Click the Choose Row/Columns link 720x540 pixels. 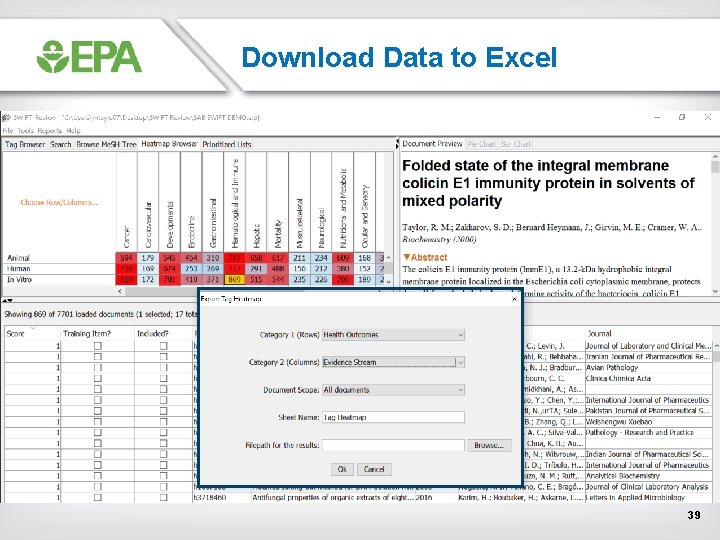[x=59, y=202]
